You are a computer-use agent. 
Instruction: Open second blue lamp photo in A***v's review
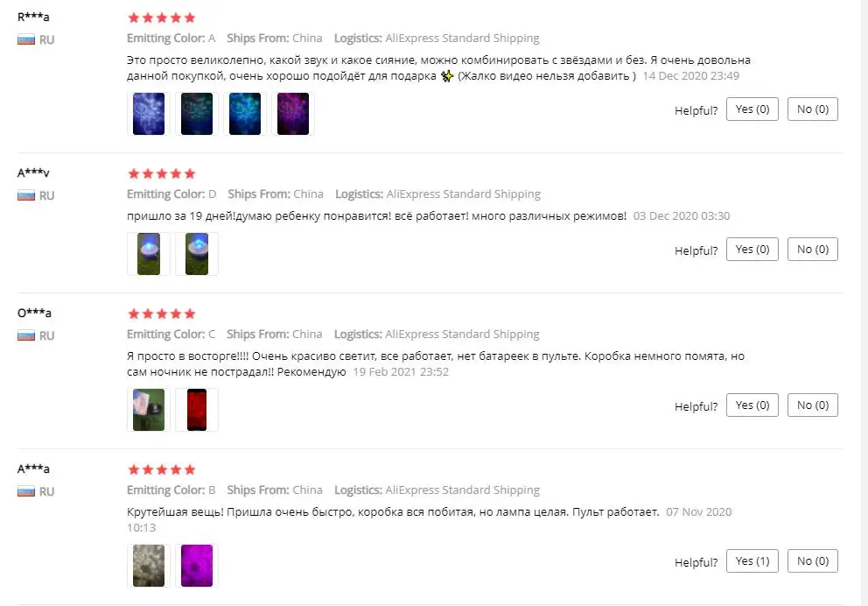coord(197,254)
